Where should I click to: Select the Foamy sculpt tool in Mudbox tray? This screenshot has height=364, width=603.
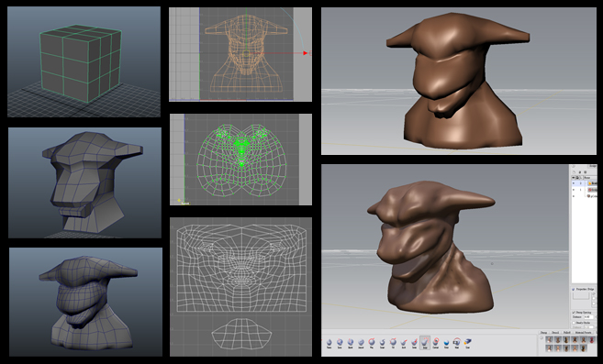pos(329,342)
